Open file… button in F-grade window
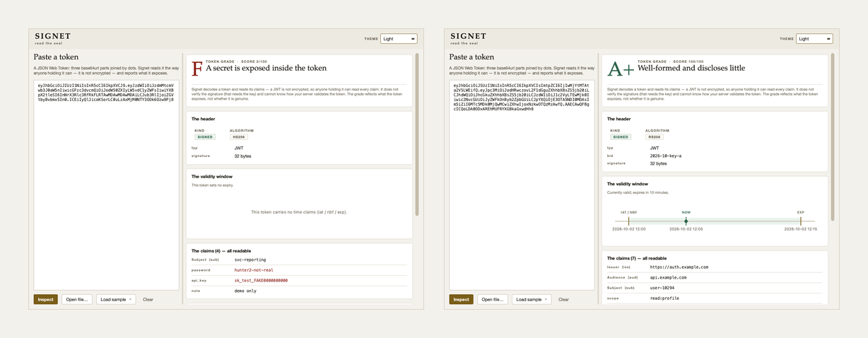868x338 pixels. click(77, 299)
